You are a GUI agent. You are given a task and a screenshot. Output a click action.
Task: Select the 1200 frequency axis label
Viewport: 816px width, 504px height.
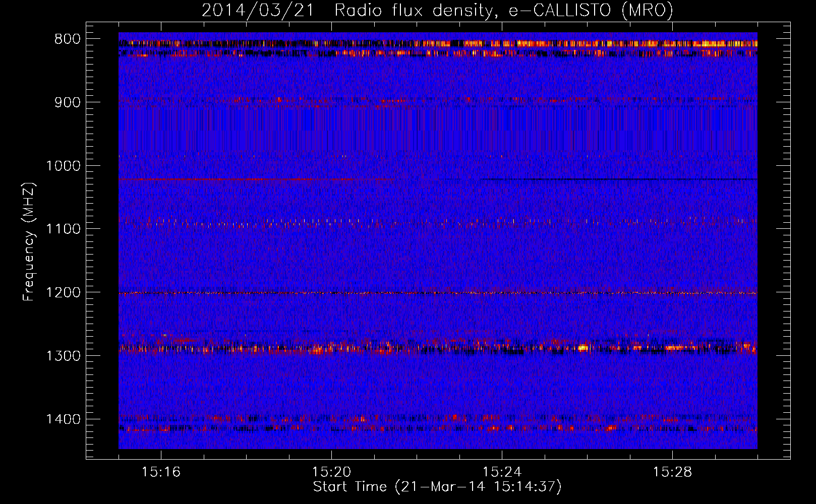pyautogui.click(x=63, y=293)
